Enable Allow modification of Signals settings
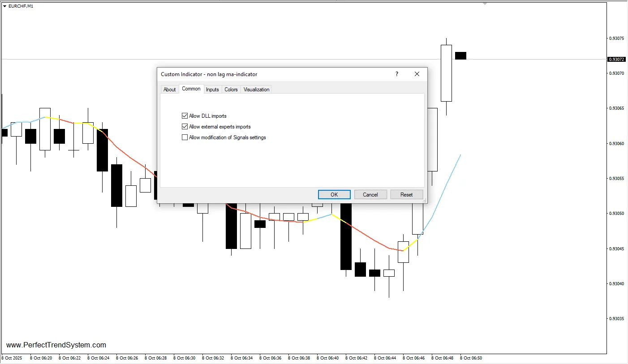 point(185,137)
